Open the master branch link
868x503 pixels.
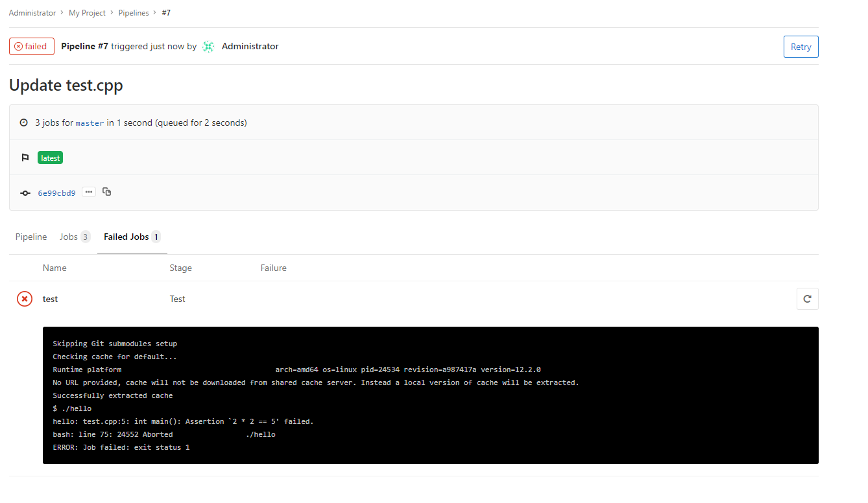tap(90, 122)
